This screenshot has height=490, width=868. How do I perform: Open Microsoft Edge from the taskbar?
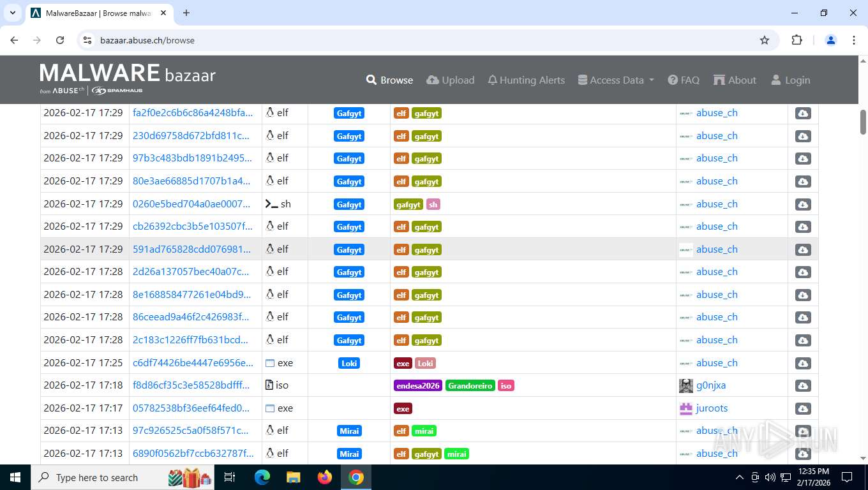(x=262, y=477)
